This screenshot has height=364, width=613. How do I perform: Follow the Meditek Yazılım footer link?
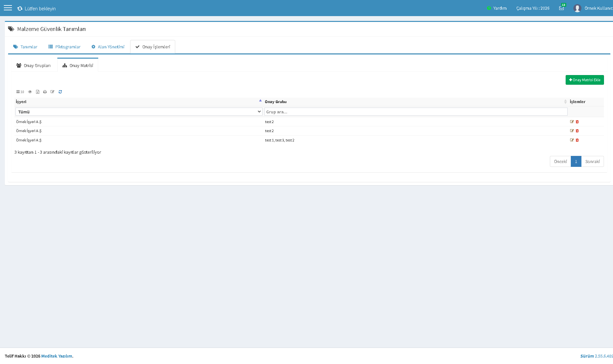coord(57,356)
